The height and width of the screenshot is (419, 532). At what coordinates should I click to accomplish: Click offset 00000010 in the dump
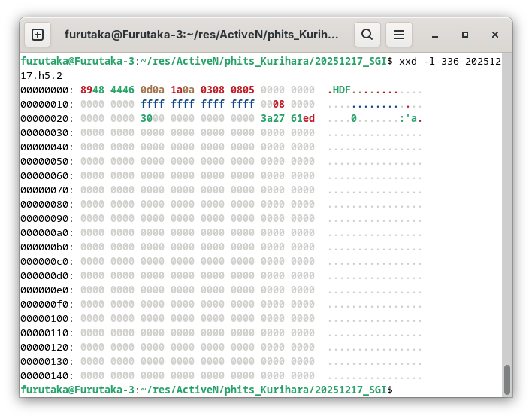[47, 104]
